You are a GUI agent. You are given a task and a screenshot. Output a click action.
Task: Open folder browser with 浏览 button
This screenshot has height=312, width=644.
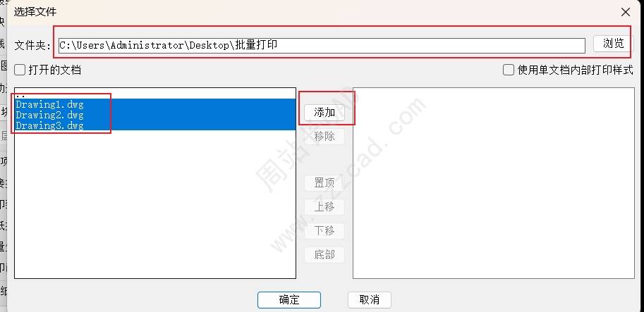click(x=613, y=44)
